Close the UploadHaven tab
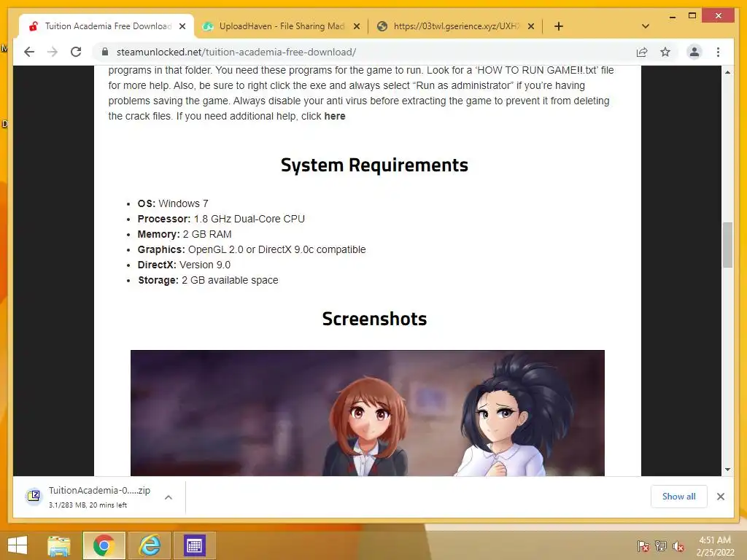The width and height of the screenshot is (747, 560). point(357,27)
